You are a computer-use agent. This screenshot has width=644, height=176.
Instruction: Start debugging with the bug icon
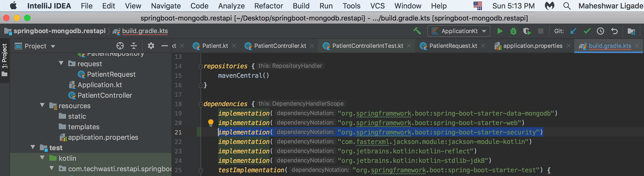point(513,31)
